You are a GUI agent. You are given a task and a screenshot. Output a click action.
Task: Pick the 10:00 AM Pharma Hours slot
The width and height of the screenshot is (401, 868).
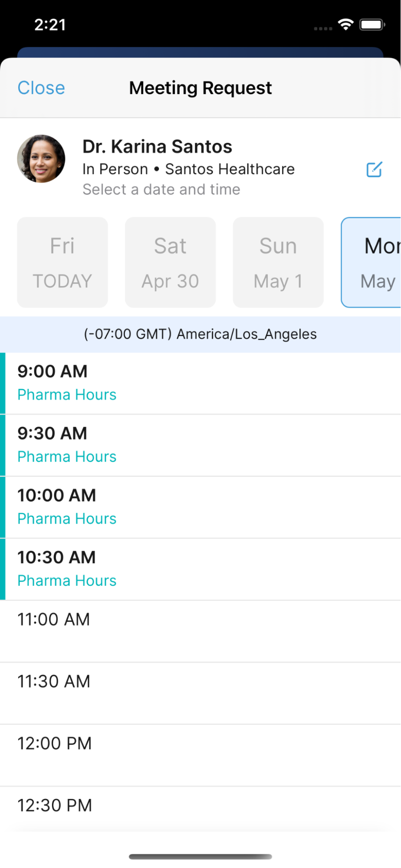tap(200, 507)
